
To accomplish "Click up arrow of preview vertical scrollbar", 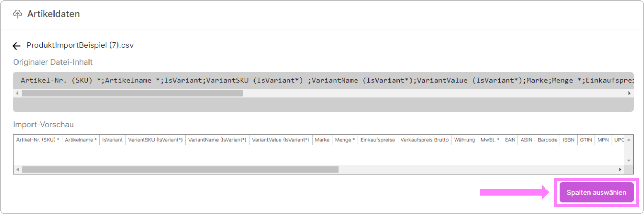I will 629,140.
